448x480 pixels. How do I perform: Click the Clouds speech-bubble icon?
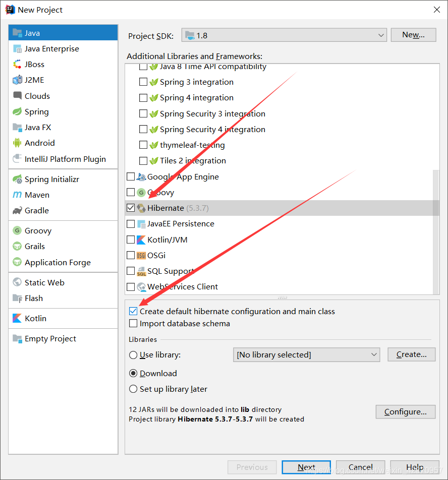[x=17, y=96]
